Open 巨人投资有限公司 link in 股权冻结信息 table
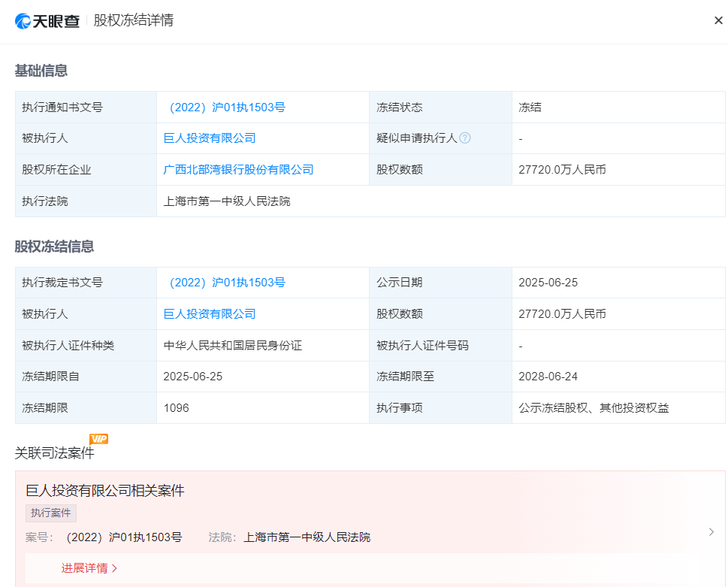 click(x=210, y=314)
